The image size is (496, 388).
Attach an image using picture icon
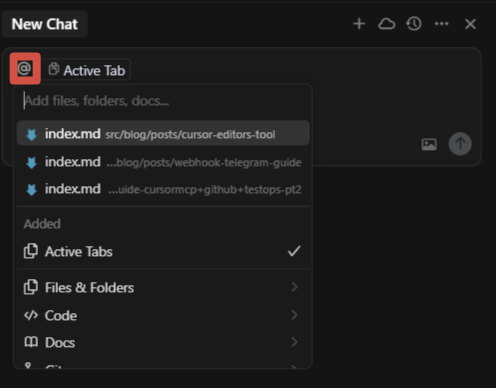pos(429,144)
